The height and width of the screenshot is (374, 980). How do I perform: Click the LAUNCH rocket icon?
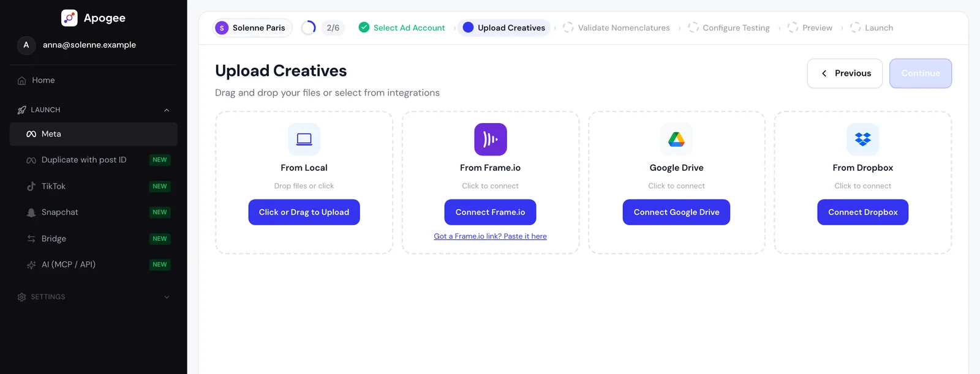click(x=22, y=110)
